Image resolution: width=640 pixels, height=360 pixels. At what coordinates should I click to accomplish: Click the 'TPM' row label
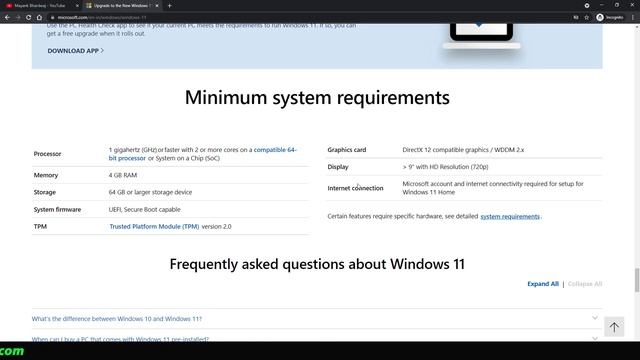point(40,227)
